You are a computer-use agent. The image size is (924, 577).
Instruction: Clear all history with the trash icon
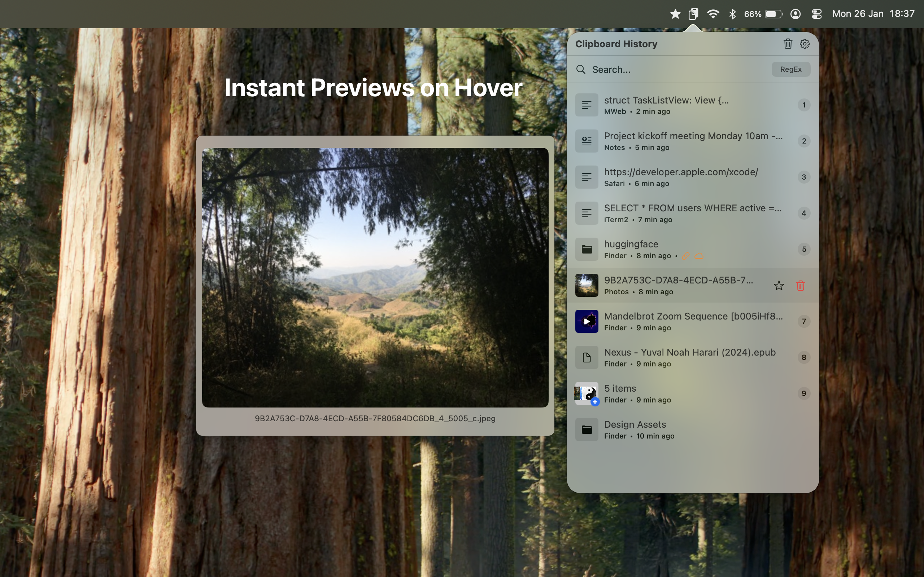(787, 44)
